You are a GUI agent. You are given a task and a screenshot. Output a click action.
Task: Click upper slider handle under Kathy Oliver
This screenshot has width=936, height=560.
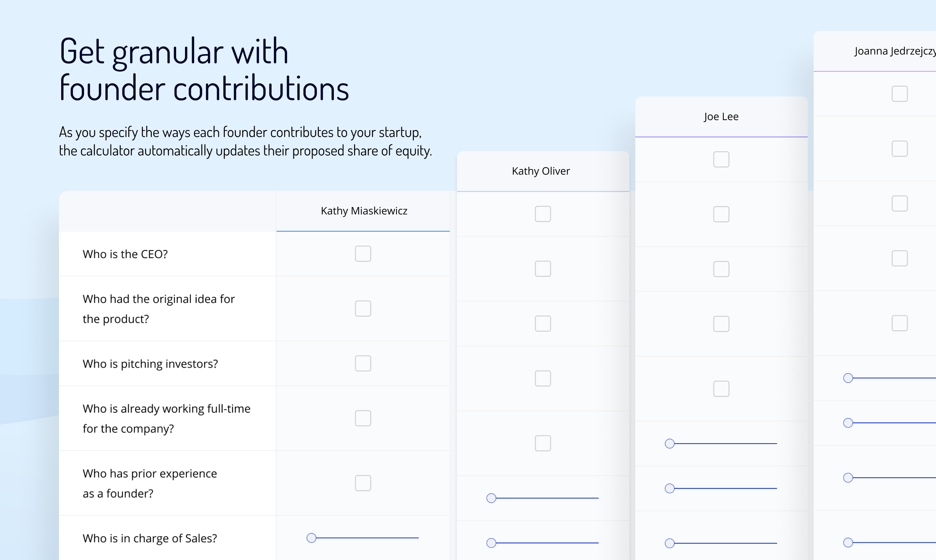pyautogui.click(x=491, y=498)
